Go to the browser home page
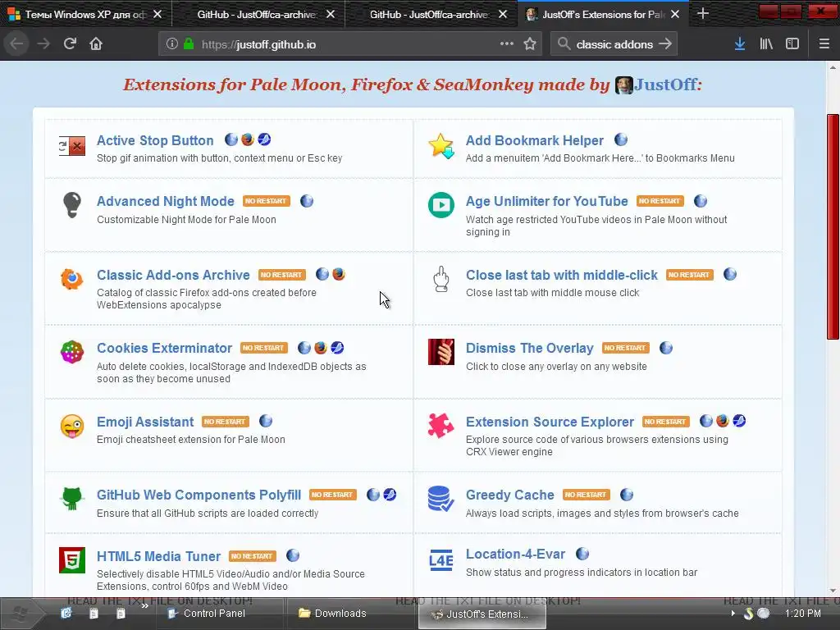The image size is (840, 630). (96, 43)
